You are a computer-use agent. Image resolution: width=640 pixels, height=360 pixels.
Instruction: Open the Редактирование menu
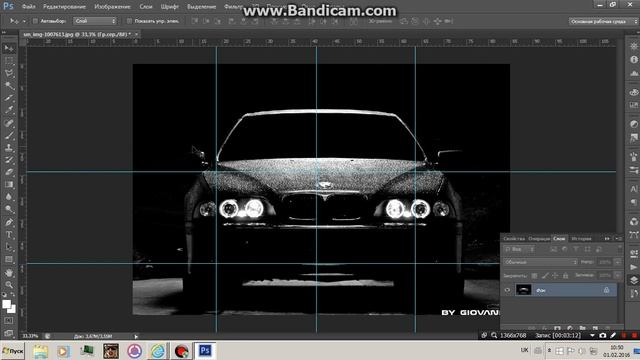64,7
